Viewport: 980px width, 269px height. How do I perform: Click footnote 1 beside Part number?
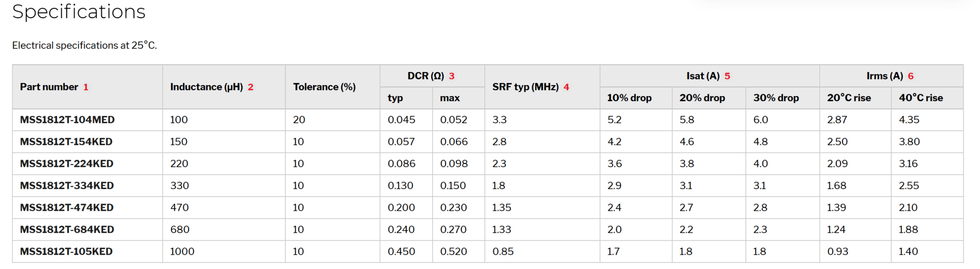click(86, 87)
